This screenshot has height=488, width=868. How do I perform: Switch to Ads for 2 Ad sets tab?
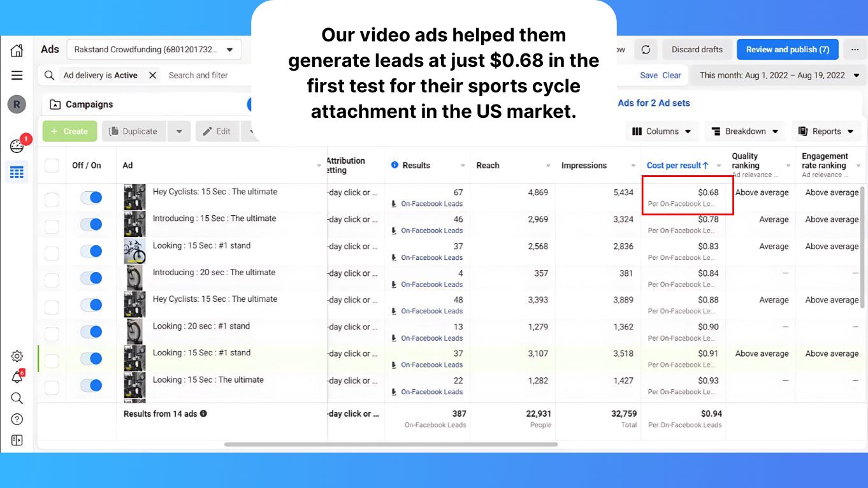pyautogui.click(x=654, y=103)
